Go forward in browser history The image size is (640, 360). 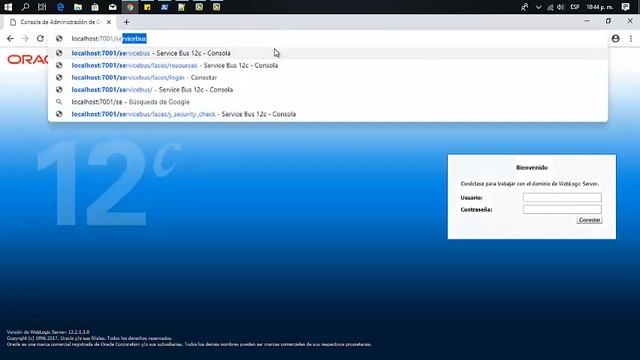tap(25, 38)
